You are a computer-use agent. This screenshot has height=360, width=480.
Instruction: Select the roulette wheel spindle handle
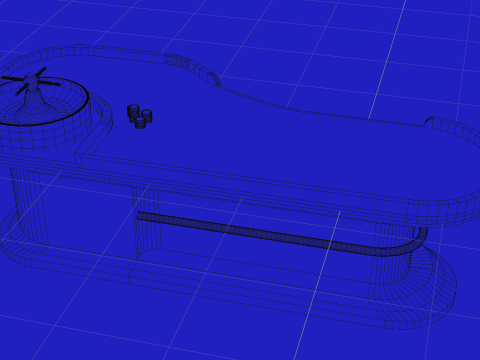coord(31,81)
